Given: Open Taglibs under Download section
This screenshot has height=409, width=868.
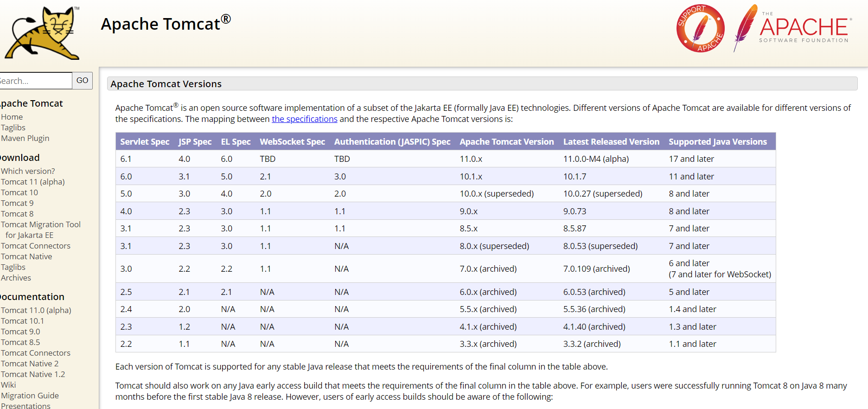Looking at the screenshot, I should (13, 267).
